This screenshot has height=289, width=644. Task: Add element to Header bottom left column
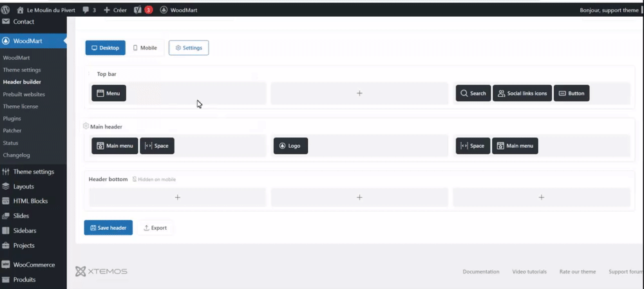[178, 197]
